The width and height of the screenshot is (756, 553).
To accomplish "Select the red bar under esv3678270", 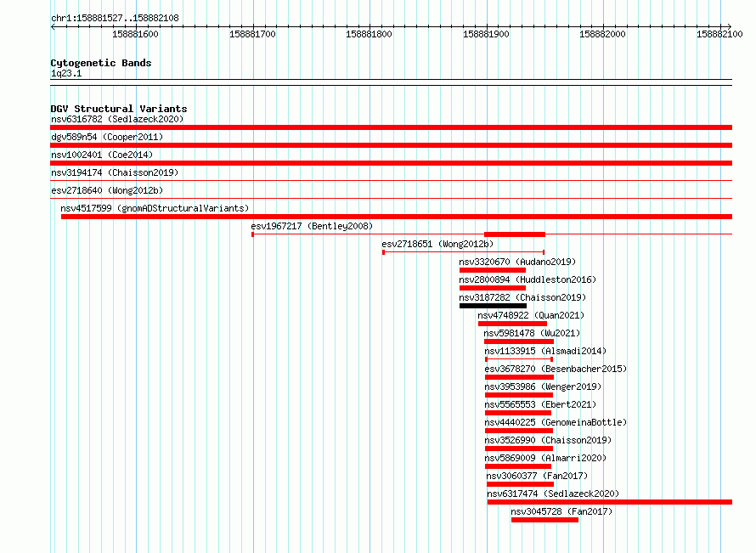I will pos(519,377).
